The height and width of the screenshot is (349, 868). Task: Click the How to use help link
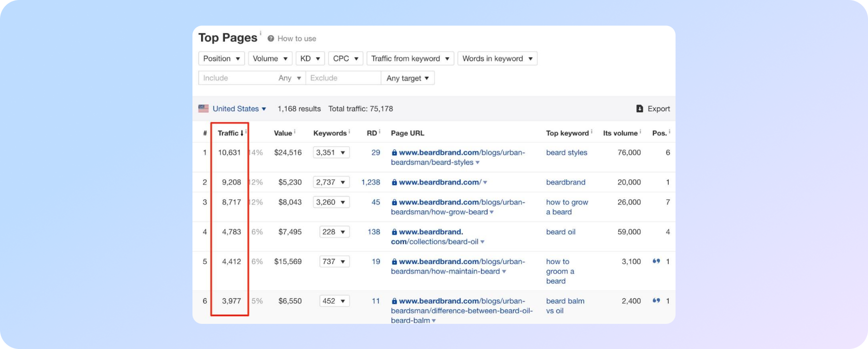(x=292, y=39)
